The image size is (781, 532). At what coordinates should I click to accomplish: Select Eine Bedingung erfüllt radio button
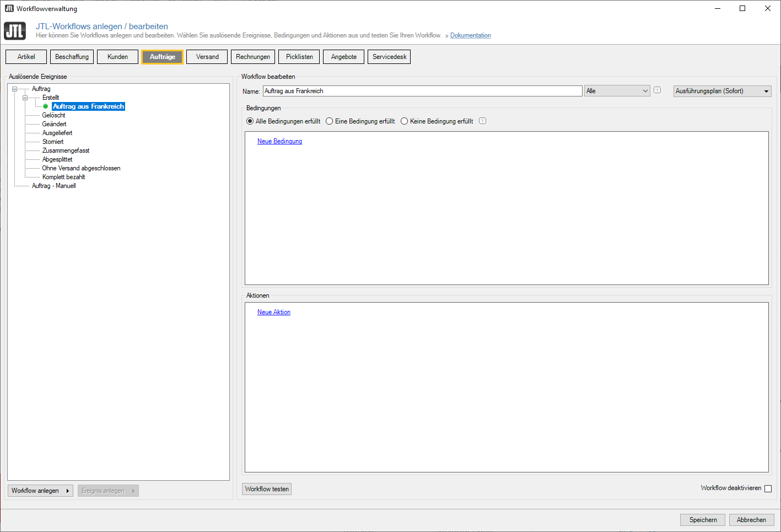coord(330,121)
